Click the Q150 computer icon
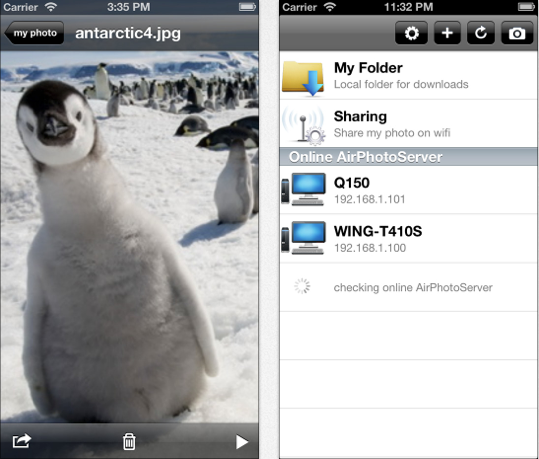Screen dimensions: 539x459 [x=303, y=189]
